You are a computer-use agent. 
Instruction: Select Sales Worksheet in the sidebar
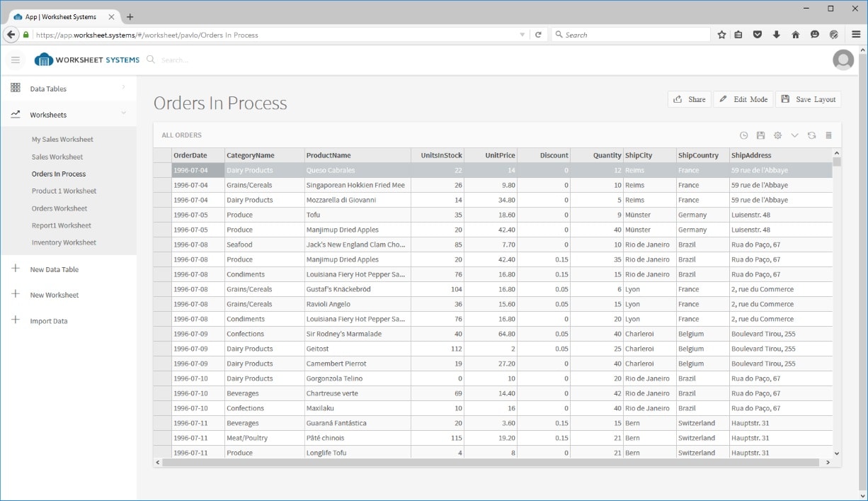[x=57, y=157]
